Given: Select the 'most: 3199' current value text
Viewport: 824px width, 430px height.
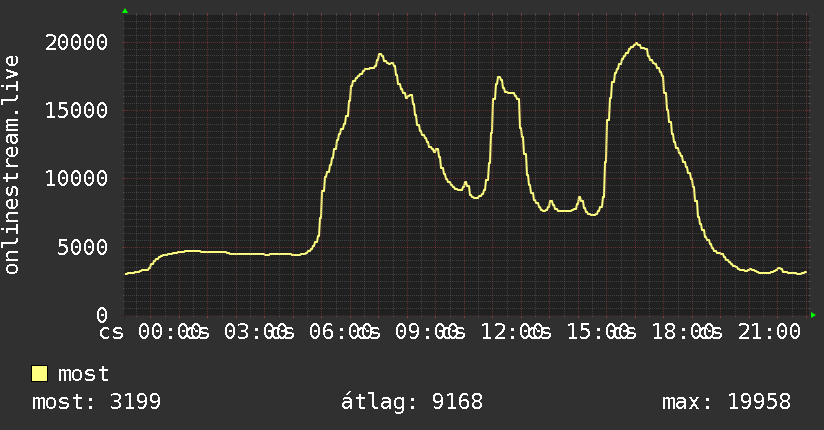Looking at the screenshot, I should click(96, 402).
